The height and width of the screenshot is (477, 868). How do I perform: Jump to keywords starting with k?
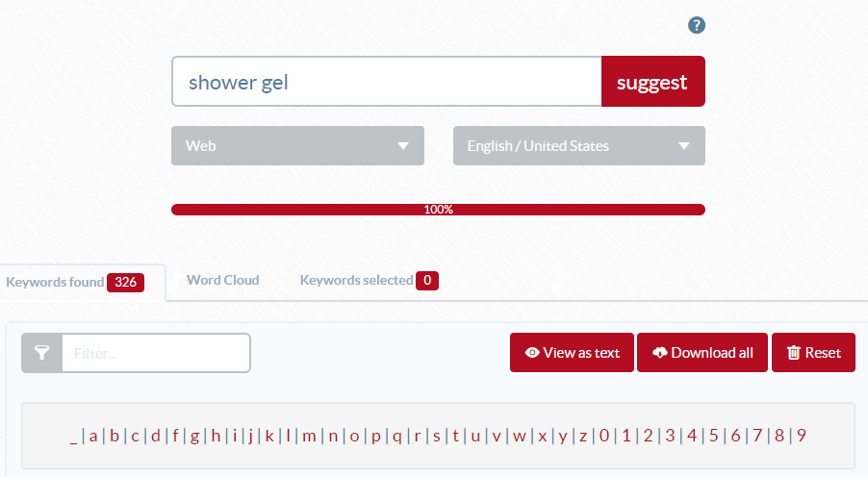point(269,436)
